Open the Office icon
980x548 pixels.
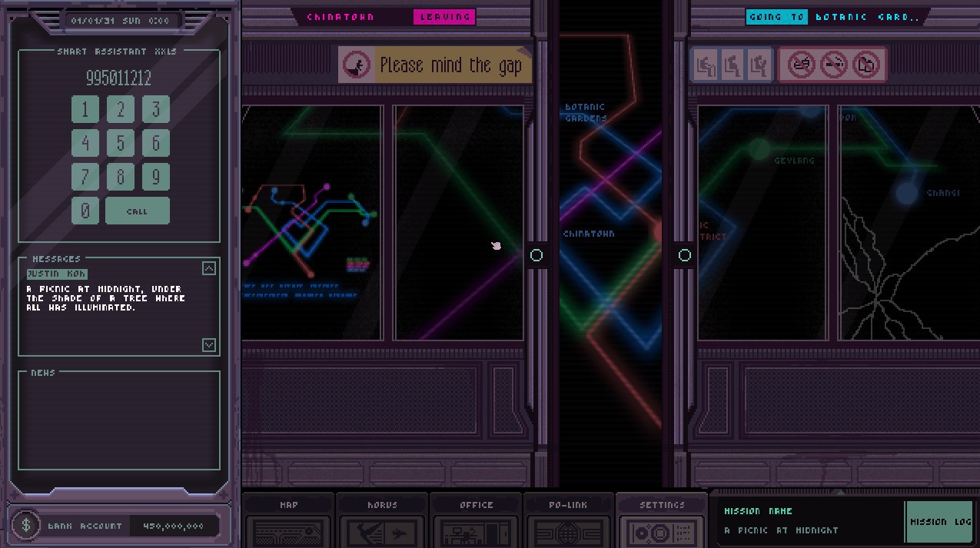click(x=476, y=532)
